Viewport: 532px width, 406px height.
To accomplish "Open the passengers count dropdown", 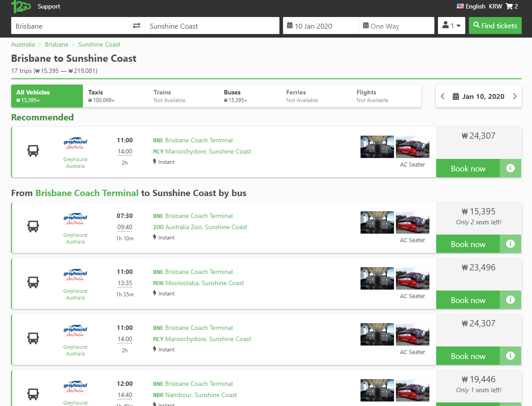I will (451, 26).
